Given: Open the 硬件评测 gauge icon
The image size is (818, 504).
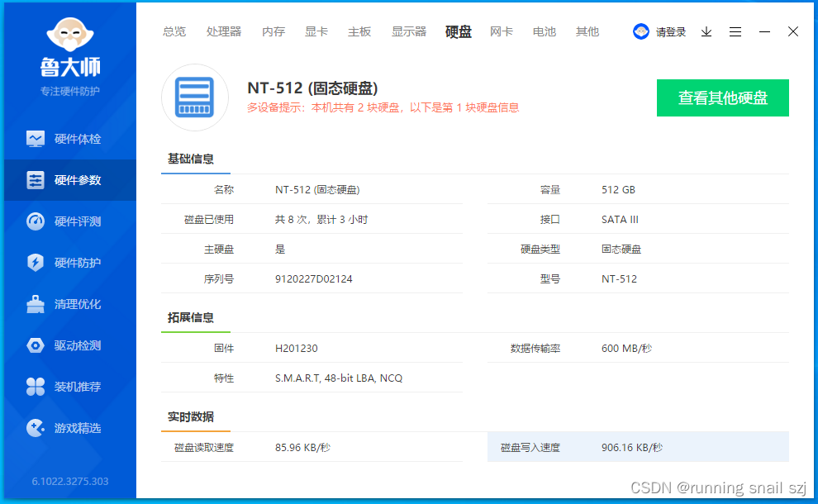Looking at the screenshot, I should click(36, 221).
